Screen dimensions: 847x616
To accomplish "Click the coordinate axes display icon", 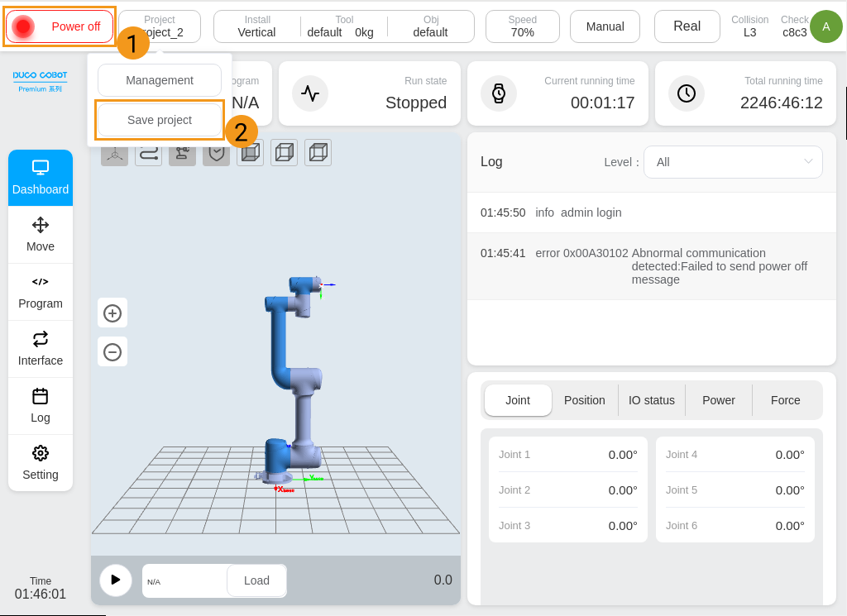I will pos(114,153).
